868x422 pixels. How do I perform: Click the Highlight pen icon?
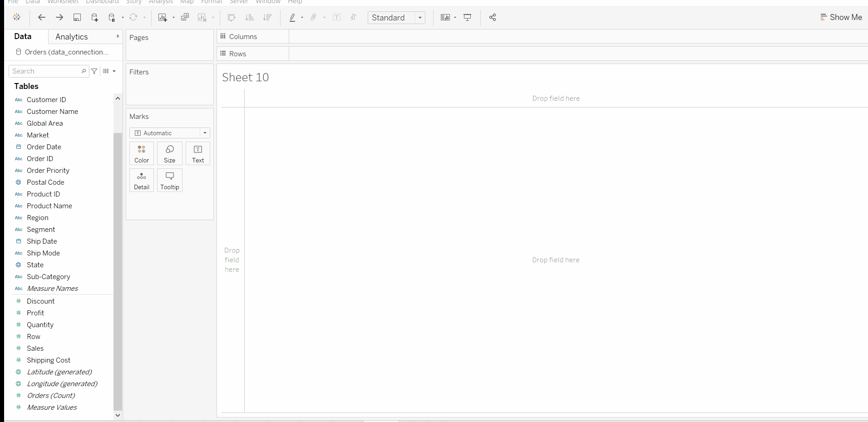[292, 17]
